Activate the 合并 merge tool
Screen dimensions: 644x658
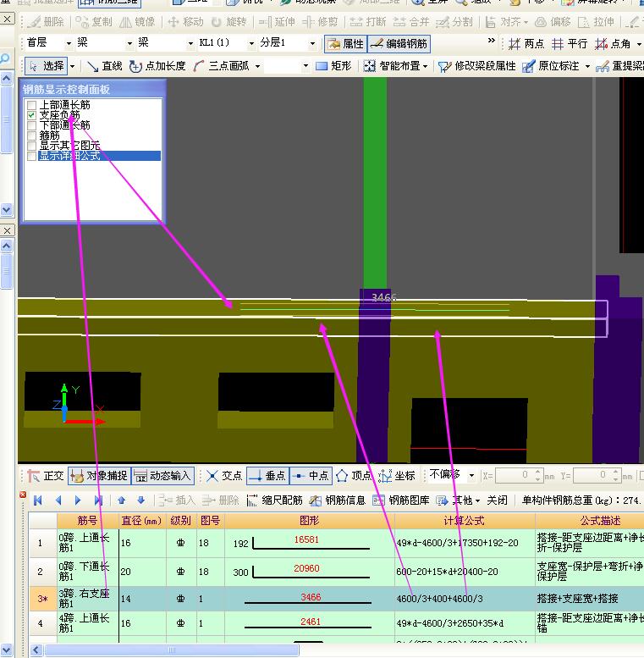coord(411,21)
